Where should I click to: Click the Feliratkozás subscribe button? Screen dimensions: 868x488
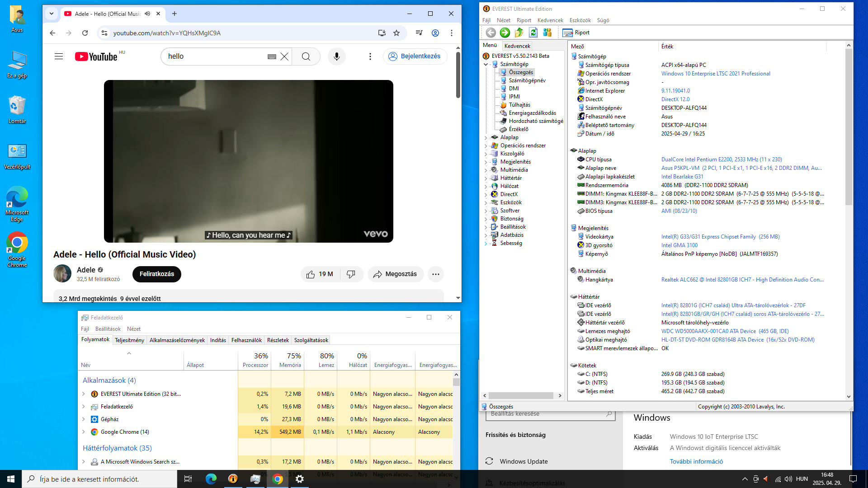[x=156, y=274]
